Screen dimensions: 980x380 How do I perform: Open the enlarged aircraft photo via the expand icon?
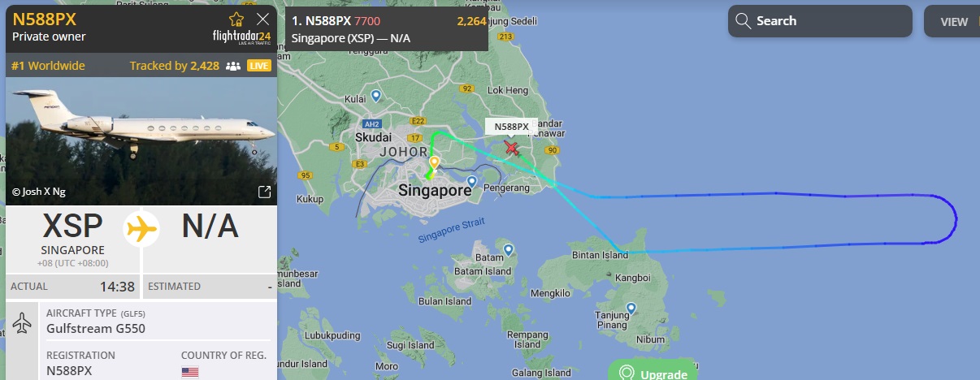(x=264, y=192)
